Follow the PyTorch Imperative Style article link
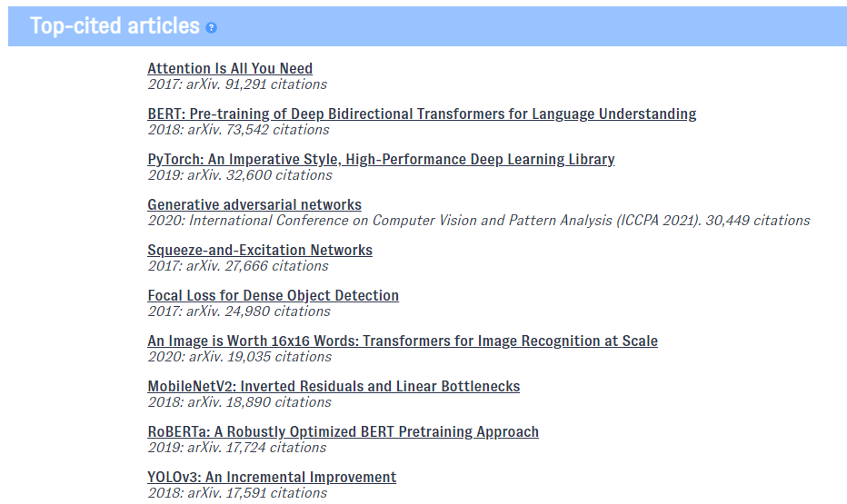Screen dimensions: 847x504 381,160
